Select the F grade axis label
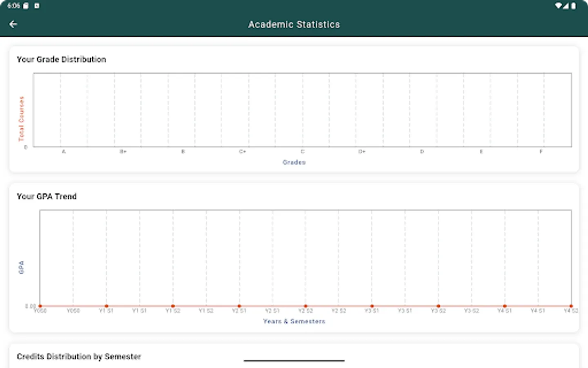This screenshot has height=368, width=588. (x=541, y=151)
